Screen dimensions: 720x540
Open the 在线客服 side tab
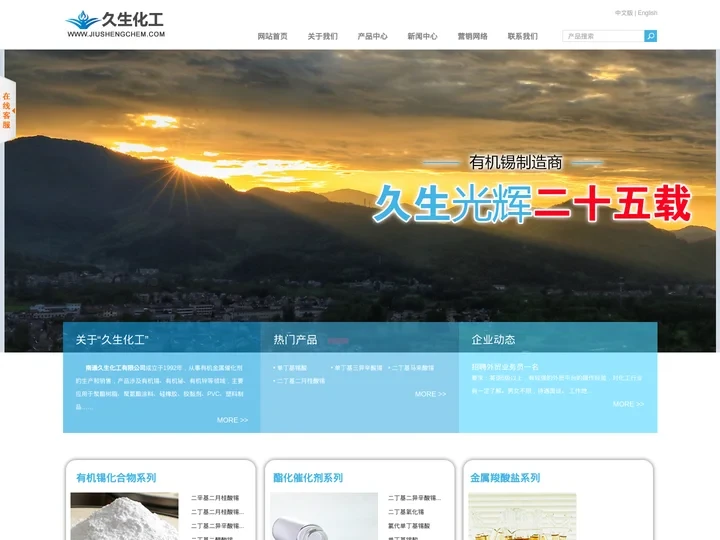(x=8, y=110)
